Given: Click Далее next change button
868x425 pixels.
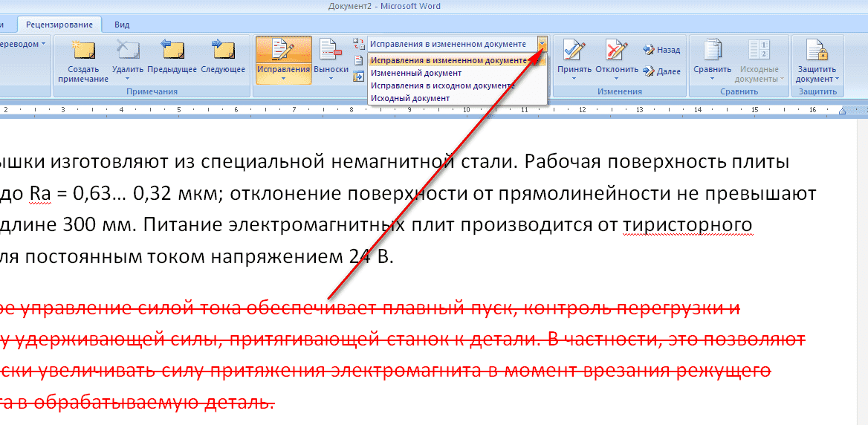Looking at the screenshot, I should pos(662,71).
